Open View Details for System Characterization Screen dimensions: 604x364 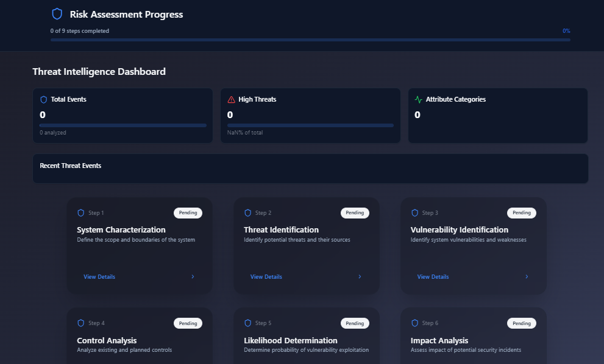pyautogui.click(x=99, y=277)
